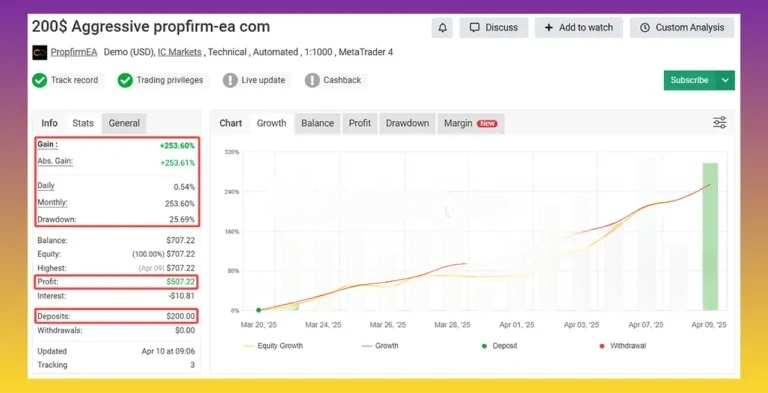
Task: Expand the Subscribe dropdown arrow
Action: [725, 80]
